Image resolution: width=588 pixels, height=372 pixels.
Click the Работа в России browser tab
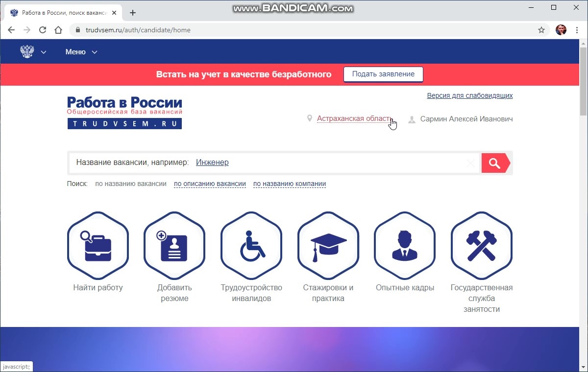coord(63,13)
